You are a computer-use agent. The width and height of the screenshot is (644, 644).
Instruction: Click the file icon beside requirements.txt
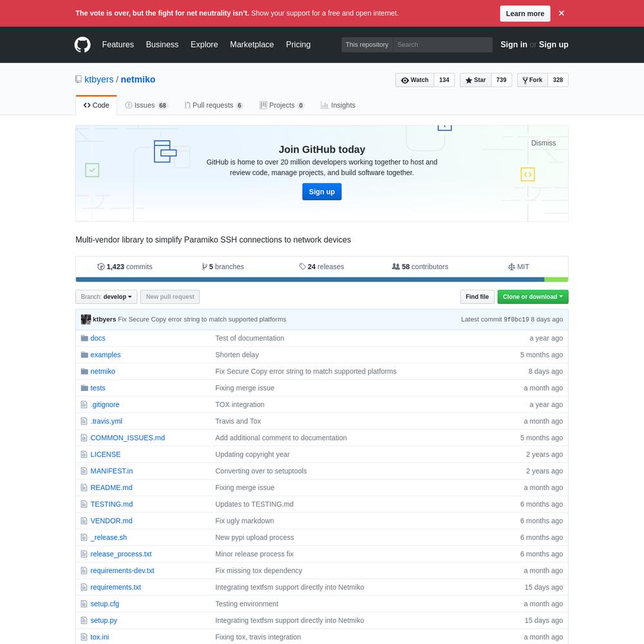pos(84,587)
